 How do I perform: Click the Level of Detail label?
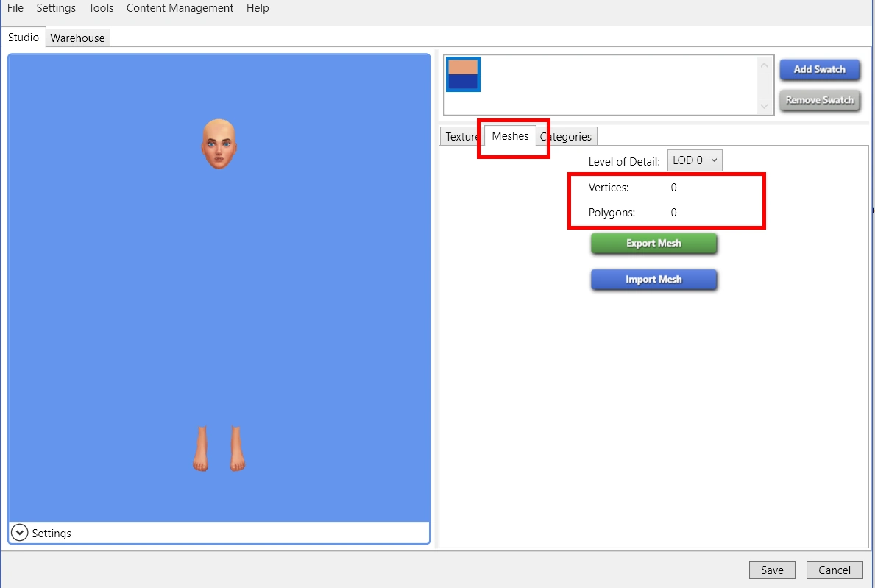(624, 162)
